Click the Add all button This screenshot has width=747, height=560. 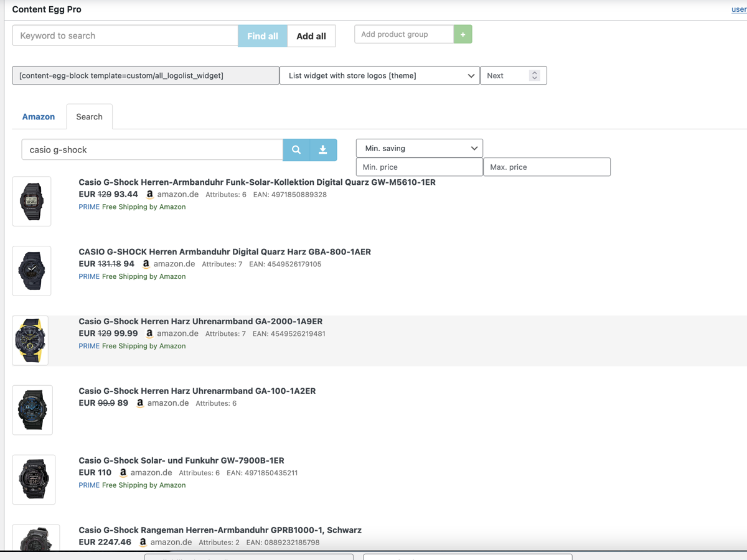(x=311, y=36)
